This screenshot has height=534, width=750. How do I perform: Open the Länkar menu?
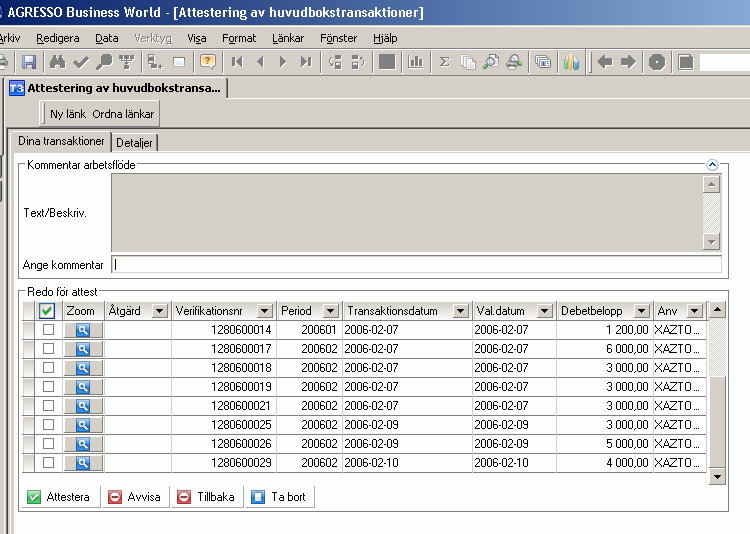[x=288, y=38]
